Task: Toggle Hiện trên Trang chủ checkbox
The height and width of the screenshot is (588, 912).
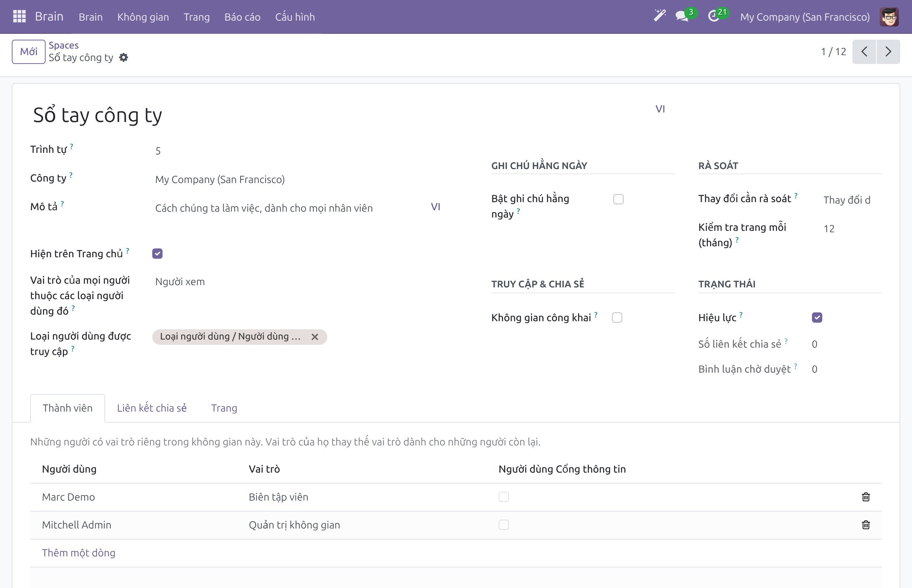Action: click(x=157, y=254)
